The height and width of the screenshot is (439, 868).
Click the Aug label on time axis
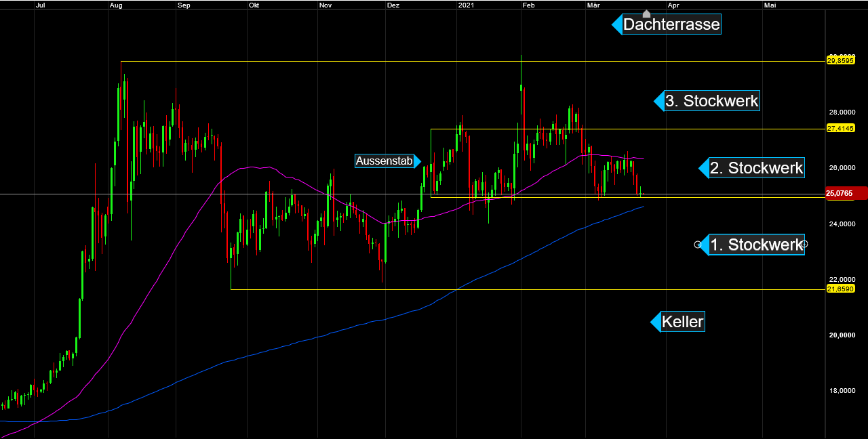point(116,5)
